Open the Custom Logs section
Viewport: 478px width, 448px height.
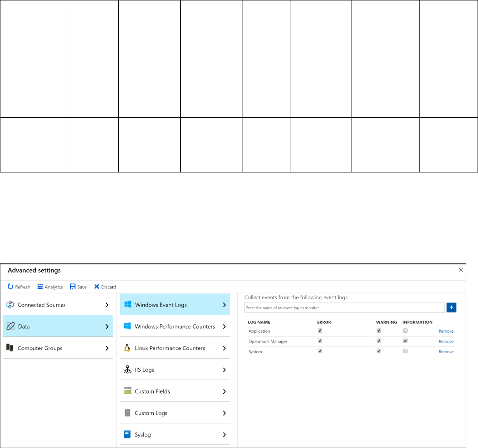click(x=175, y=413)
